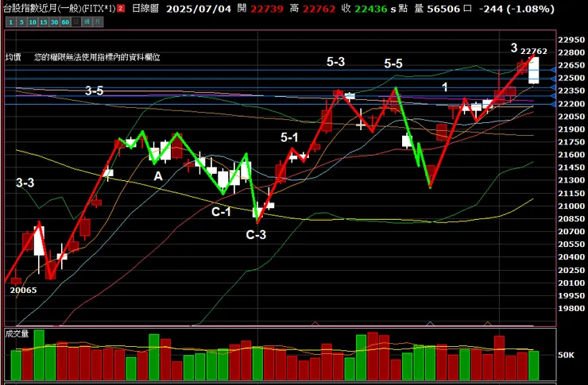Click the open price value 22739
Viewport: 588px width, 385px height.
coord(267,9)
